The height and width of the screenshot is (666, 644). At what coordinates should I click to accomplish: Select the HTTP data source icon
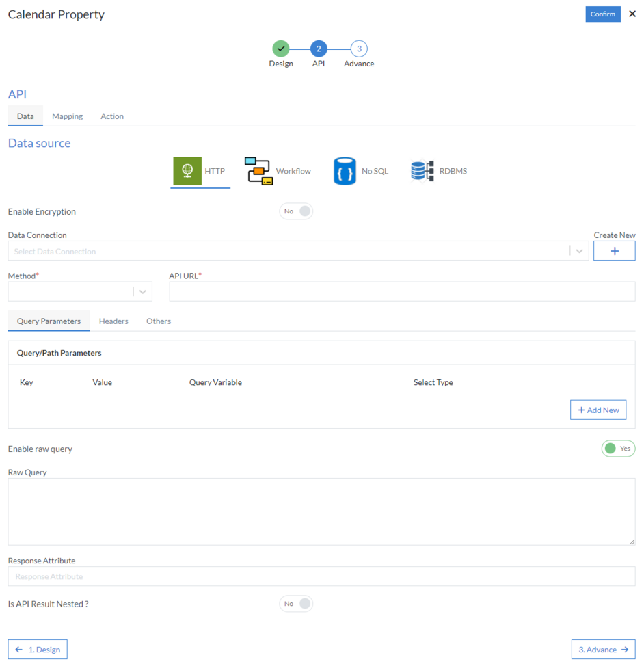(x=187, y=170)
